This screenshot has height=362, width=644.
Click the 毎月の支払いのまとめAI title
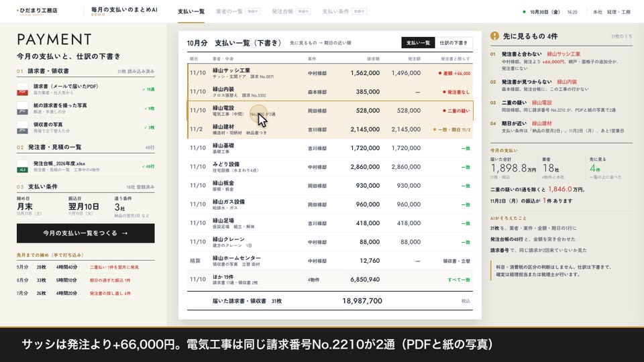click(124, 11)
